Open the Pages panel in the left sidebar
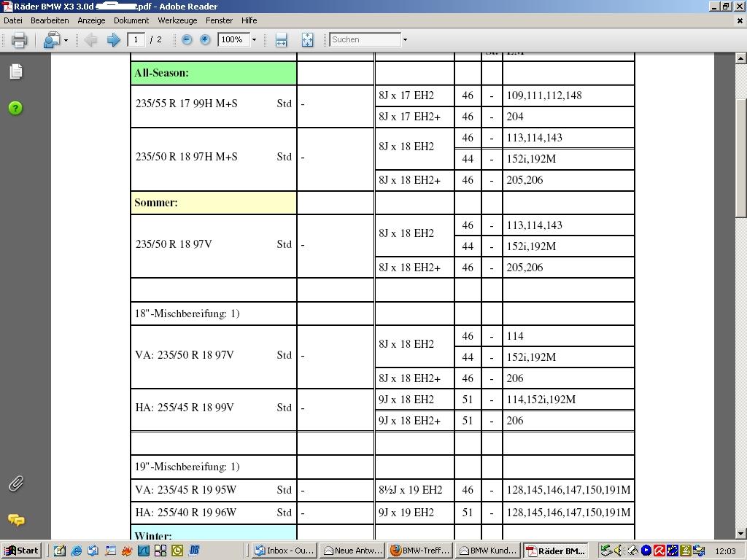747x560 pixels. pyautogui.click(x=15, y=71)
